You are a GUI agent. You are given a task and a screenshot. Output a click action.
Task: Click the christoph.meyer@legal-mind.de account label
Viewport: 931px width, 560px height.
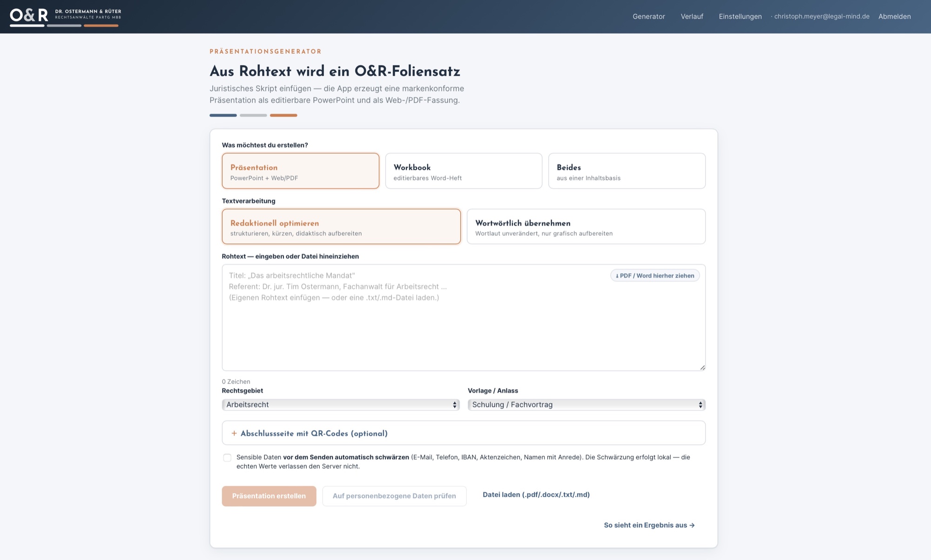click(x=822, y=16)
